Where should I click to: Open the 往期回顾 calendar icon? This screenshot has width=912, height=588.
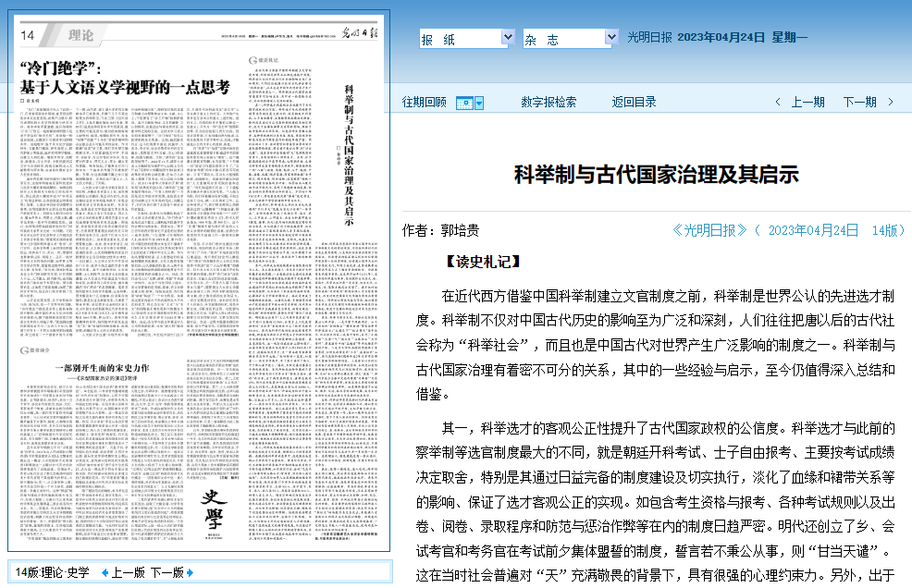pos(464,103)
